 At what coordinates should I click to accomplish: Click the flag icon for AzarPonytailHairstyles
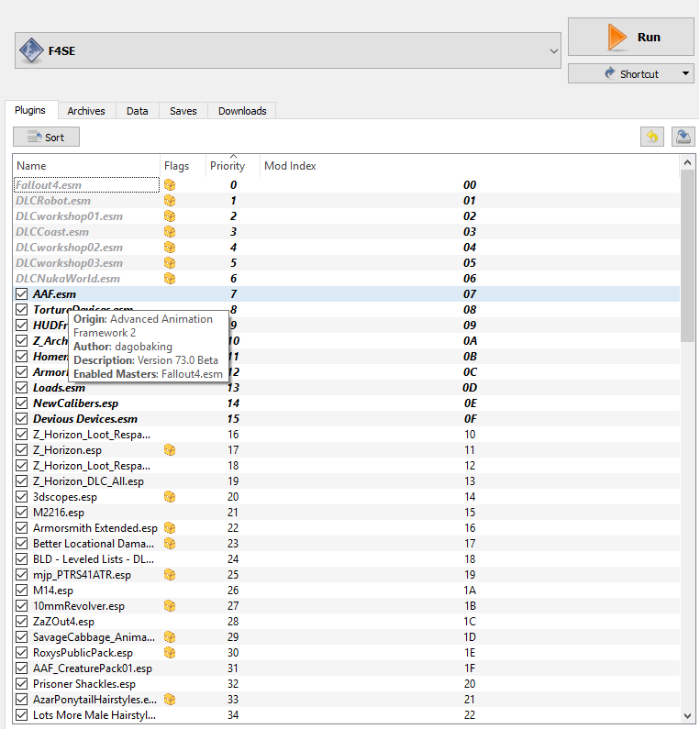click(x=170, y=700)
